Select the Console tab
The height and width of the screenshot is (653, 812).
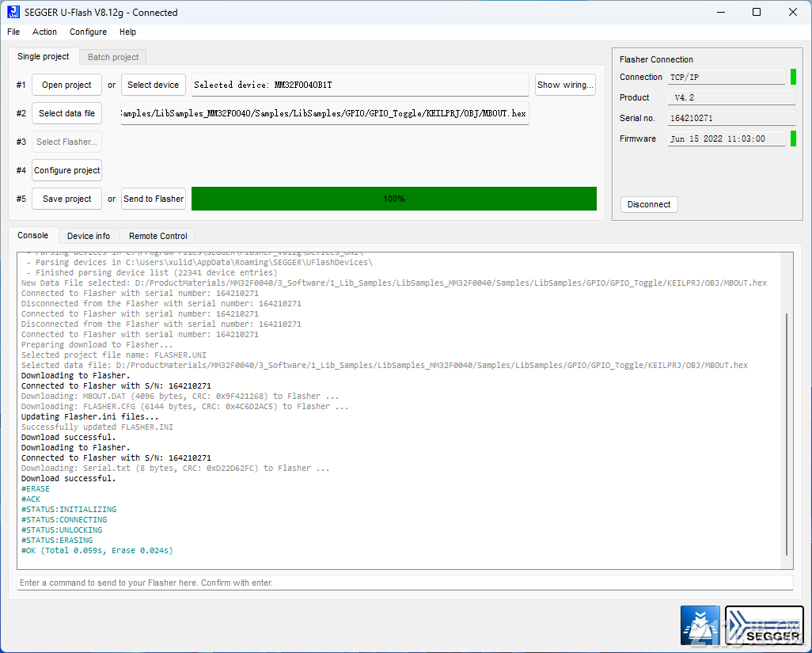point(33,236)
